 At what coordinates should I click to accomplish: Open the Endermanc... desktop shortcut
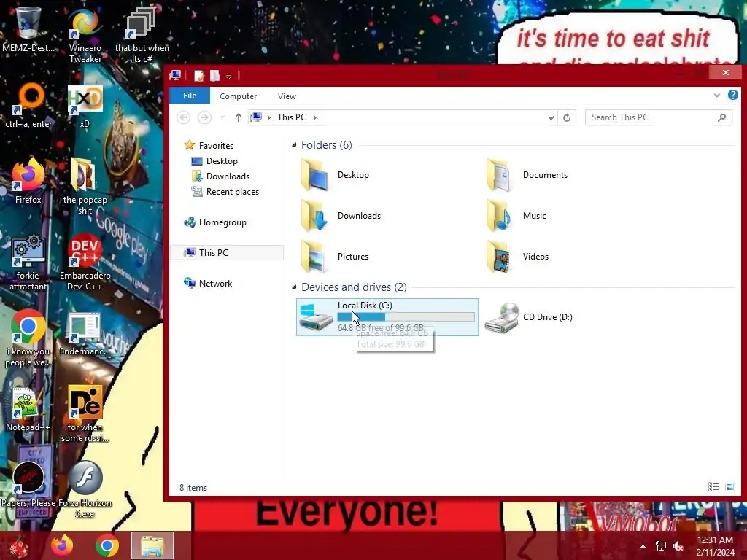coord(85,333)
